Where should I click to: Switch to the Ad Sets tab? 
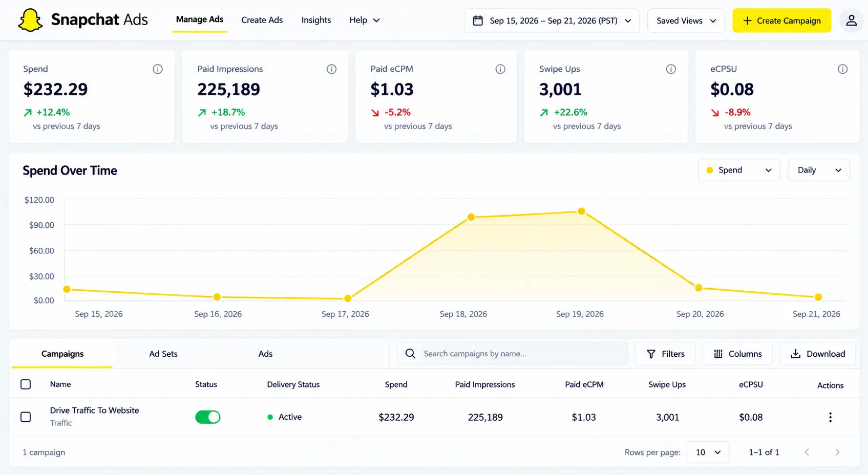click(163, 354)
